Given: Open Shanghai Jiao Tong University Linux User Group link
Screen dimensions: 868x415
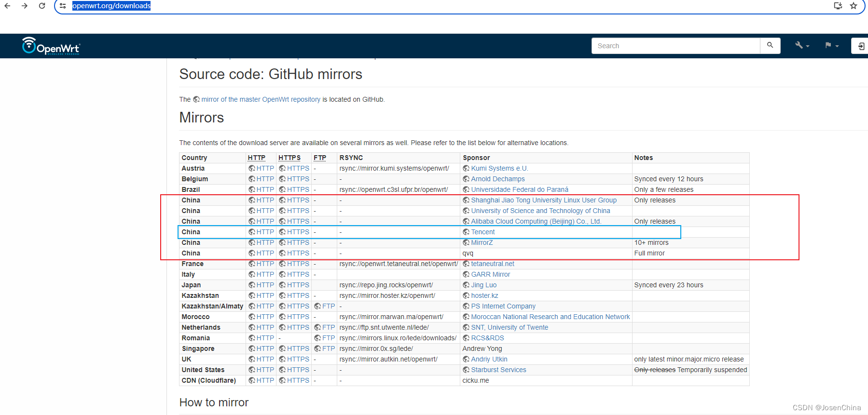Looking at the screenshot, I should (x=544, y=200).
